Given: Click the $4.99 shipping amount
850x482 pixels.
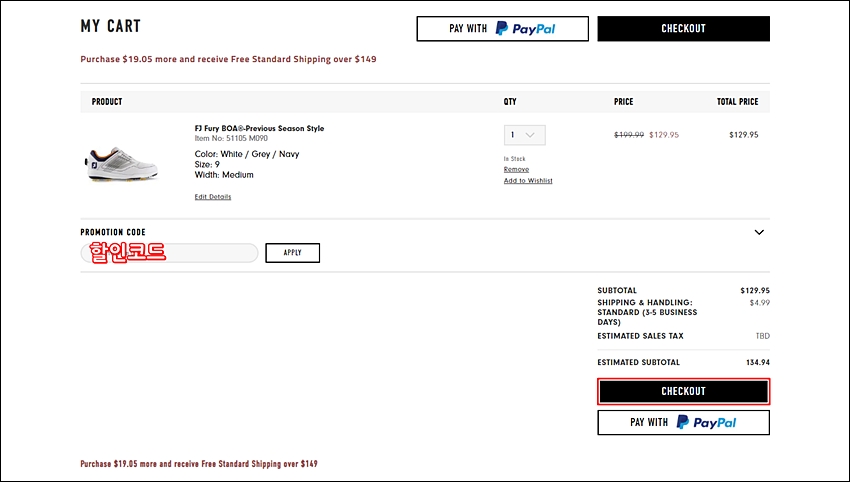Looking at the screenshot, I should (x=759, y=303).
